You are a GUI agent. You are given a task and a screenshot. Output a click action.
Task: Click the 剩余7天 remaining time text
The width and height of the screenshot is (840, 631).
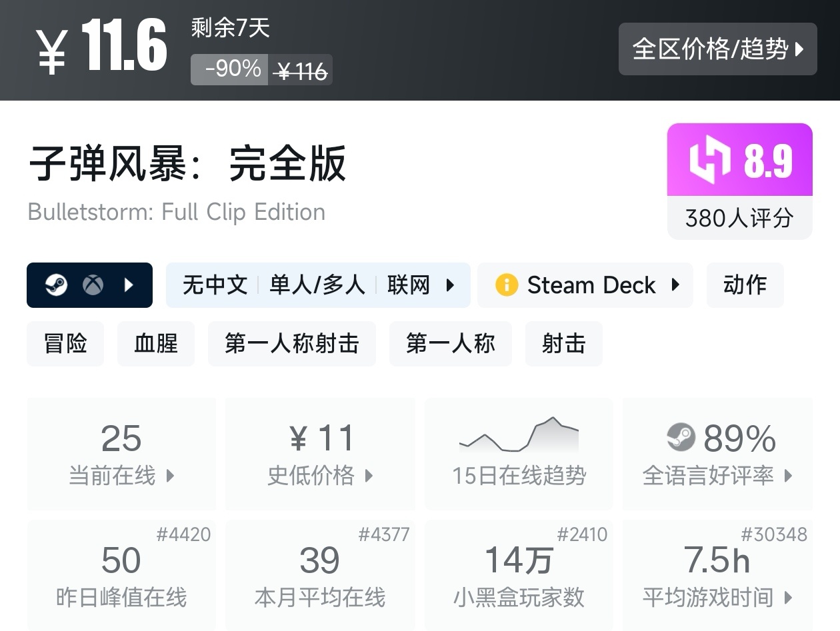[x=230, y=28]
